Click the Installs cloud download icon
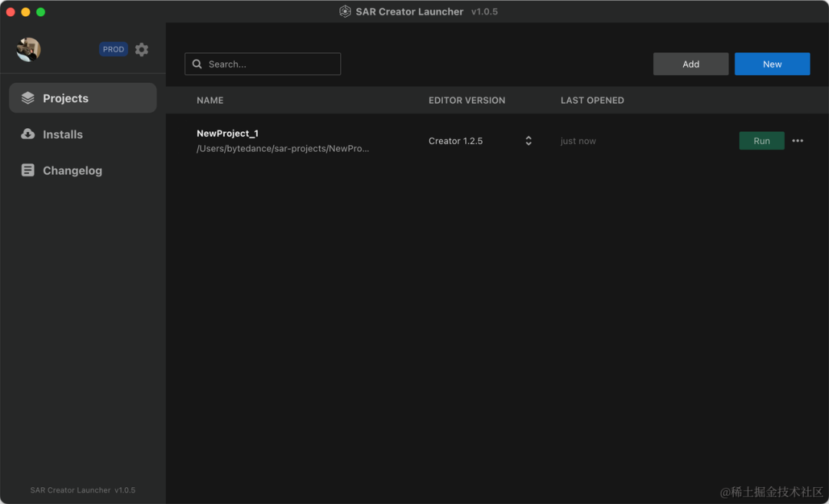Screen dimensions: 829x504 [x=28, y=134]
